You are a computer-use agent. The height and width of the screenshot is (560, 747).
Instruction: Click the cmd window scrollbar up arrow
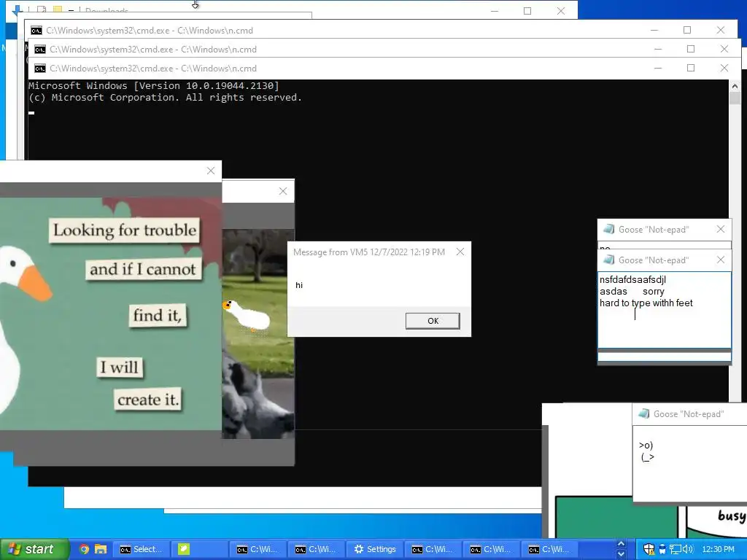[x=734, y=86]
